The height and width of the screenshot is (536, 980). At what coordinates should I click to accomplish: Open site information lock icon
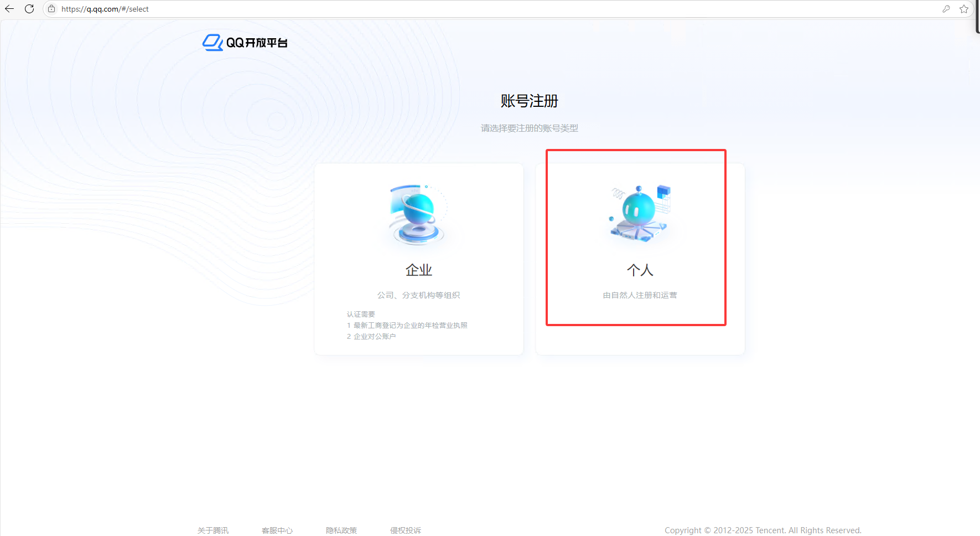click(51, 9)
